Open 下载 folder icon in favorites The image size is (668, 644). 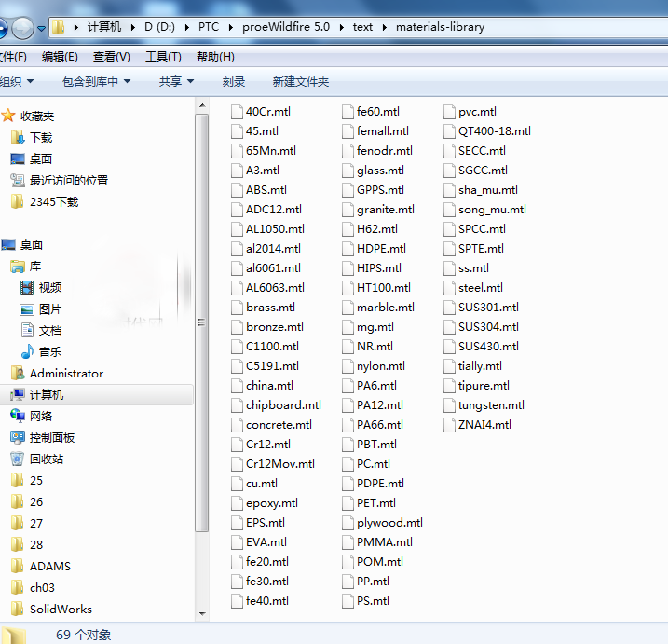coord(18,137)
